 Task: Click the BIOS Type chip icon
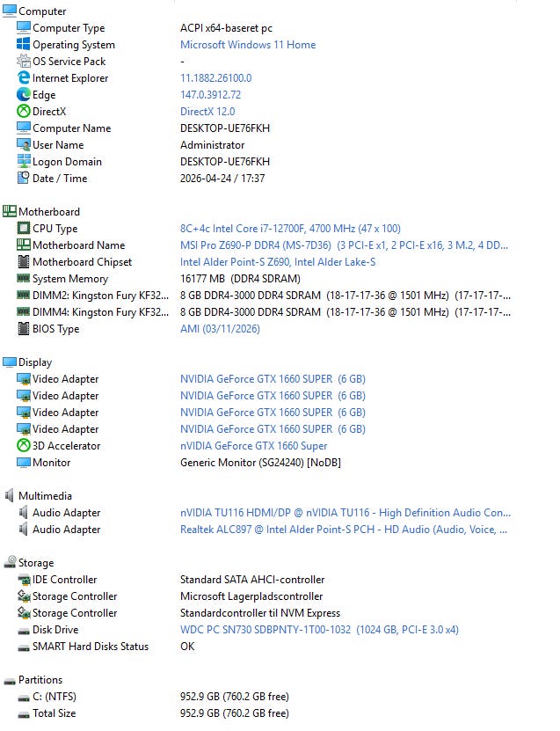pos(23,329)
